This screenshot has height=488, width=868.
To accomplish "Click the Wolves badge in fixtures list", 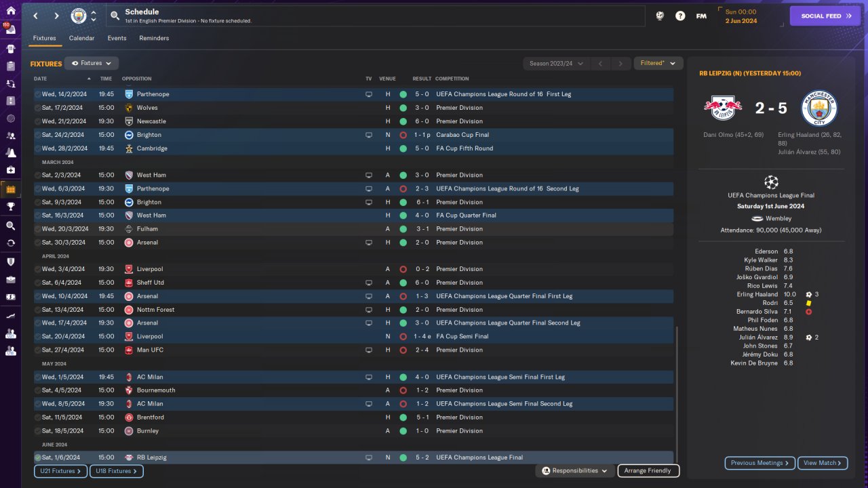I will (x=129, y=108).
